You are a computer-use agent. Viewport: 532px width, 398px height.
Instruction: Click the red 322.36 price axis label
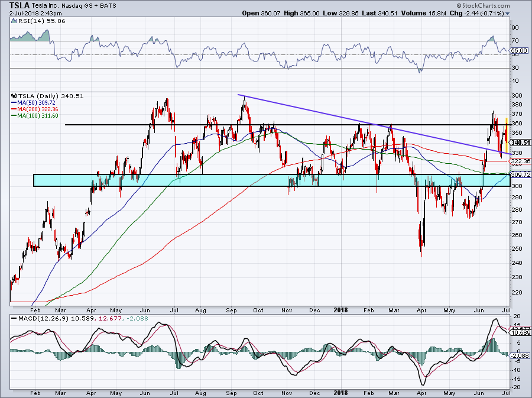click(520, 161)
